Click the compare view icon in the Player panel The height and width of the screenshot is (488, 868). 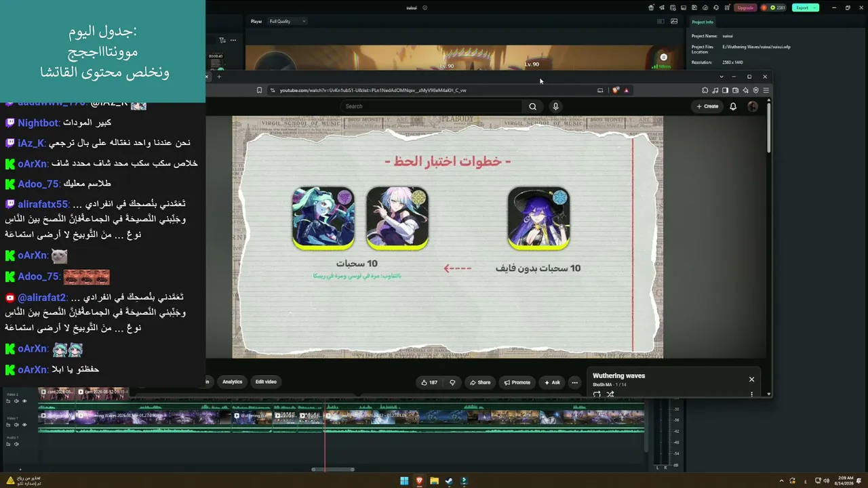[660, 21]
